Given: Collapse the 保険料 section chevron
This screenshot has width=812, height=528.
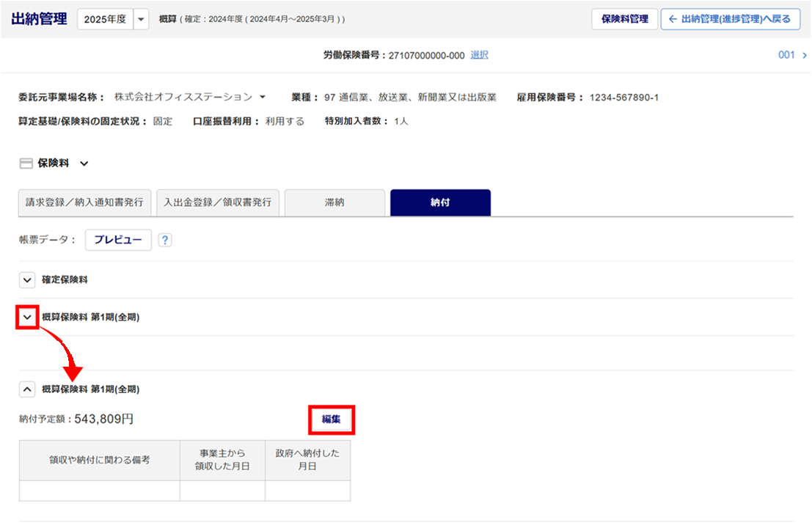Looking at the screenshot, I should [84, 164].
